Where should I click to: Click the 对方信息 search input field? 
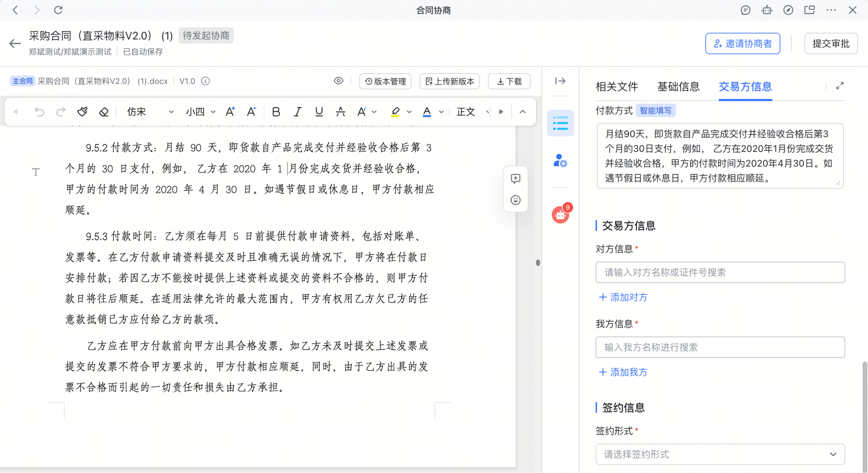pos(720,272)
